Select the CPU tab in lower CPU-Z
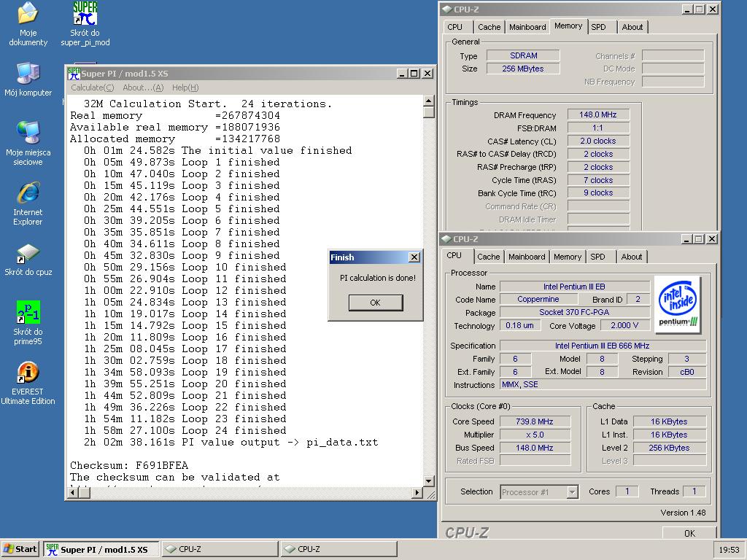 454,255
